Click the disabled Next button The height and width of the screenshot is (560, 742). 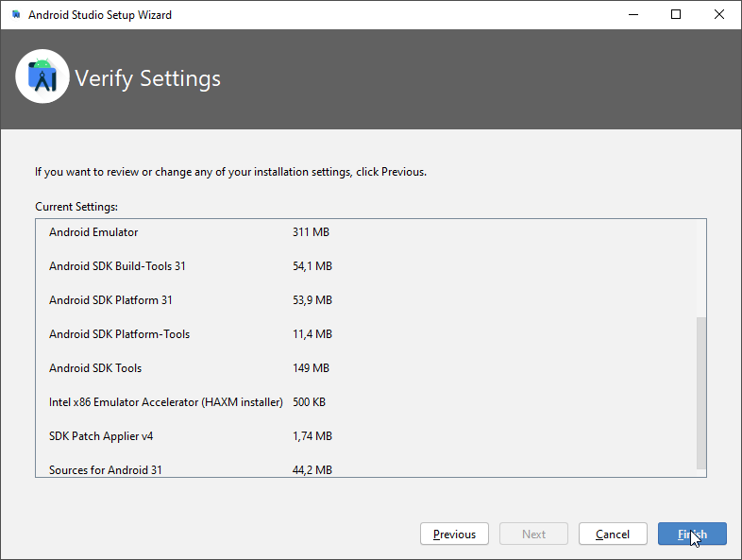click(x=533, y=534)
